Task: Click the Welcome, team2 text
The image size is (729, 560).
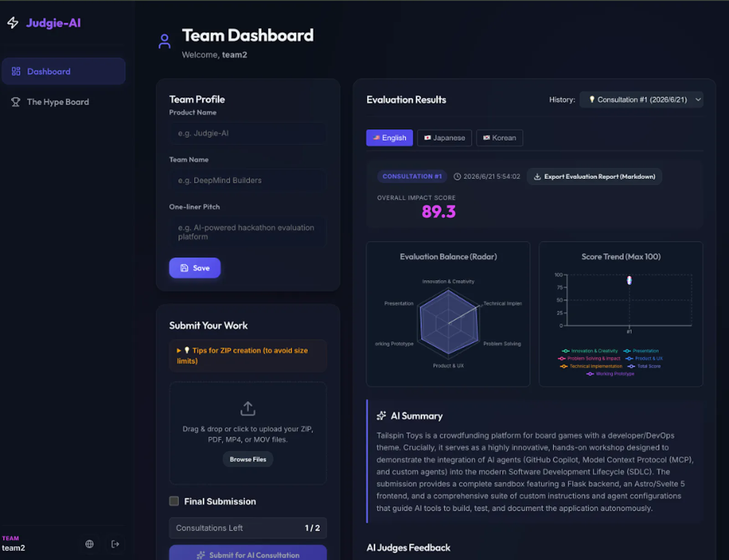Action: point(215,55)
